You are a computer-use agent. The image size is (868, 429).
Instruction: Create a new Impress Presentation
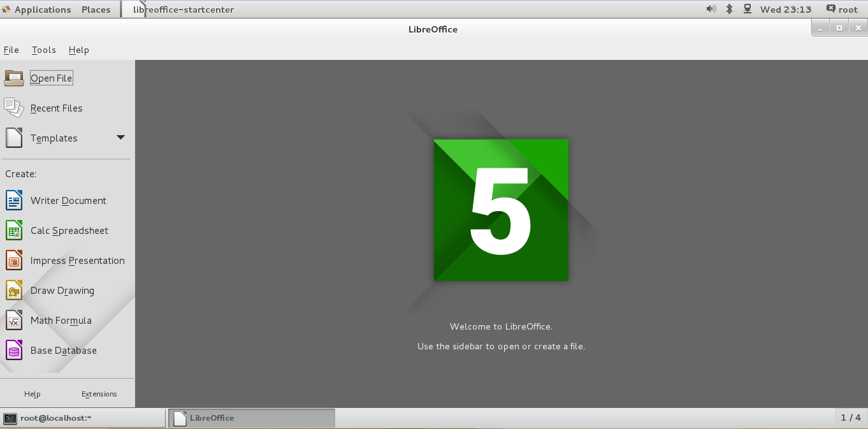[x=78, y=261]
